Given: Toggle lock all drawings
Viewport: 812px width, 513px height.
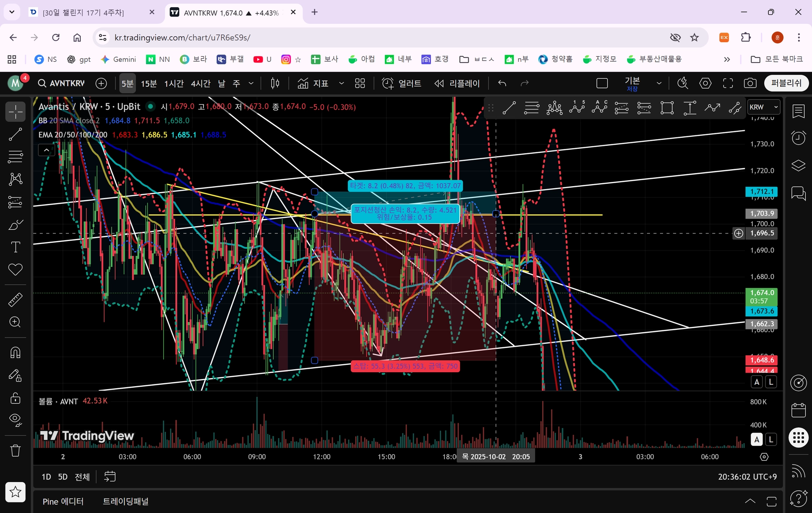Looking at the screenshot, I should click(15, 398).
